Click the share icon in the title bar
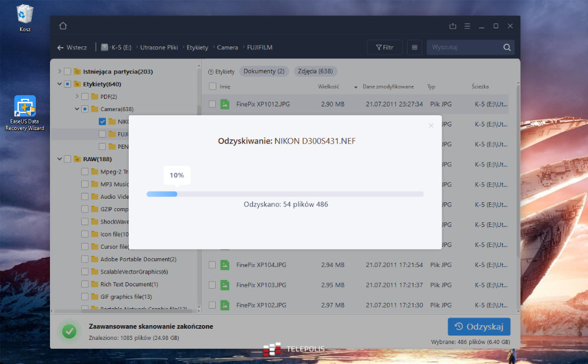588x364 pixels. [x=452, y=26]
